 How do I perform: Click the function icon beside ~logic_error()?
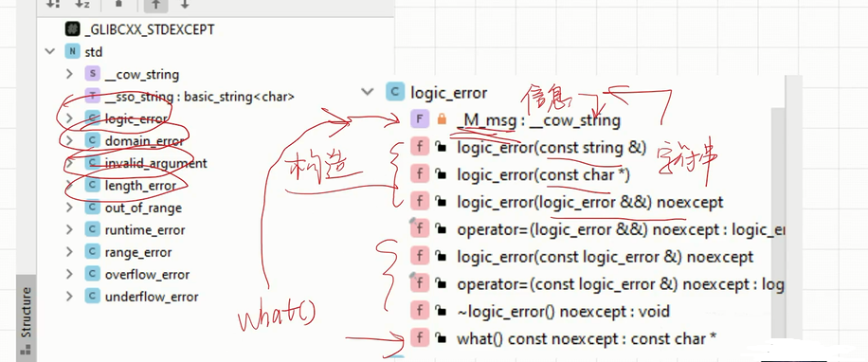[420, 311]
